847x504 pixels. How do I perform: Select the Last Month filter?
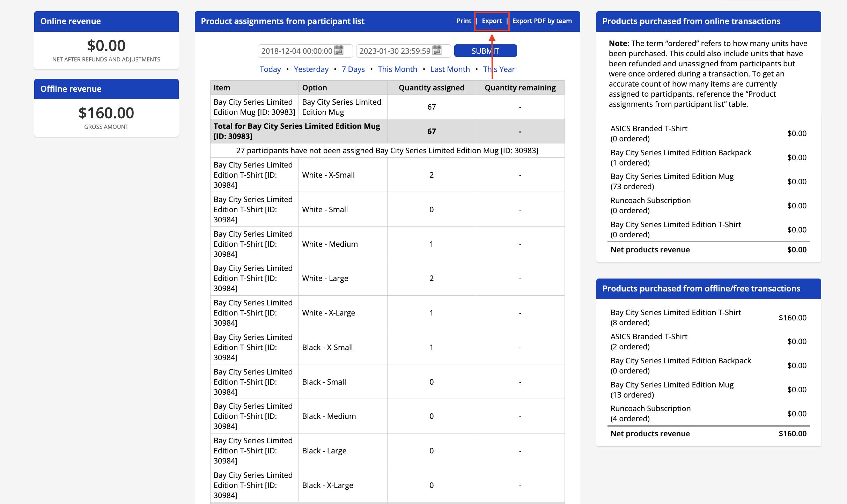coord(450,69)
